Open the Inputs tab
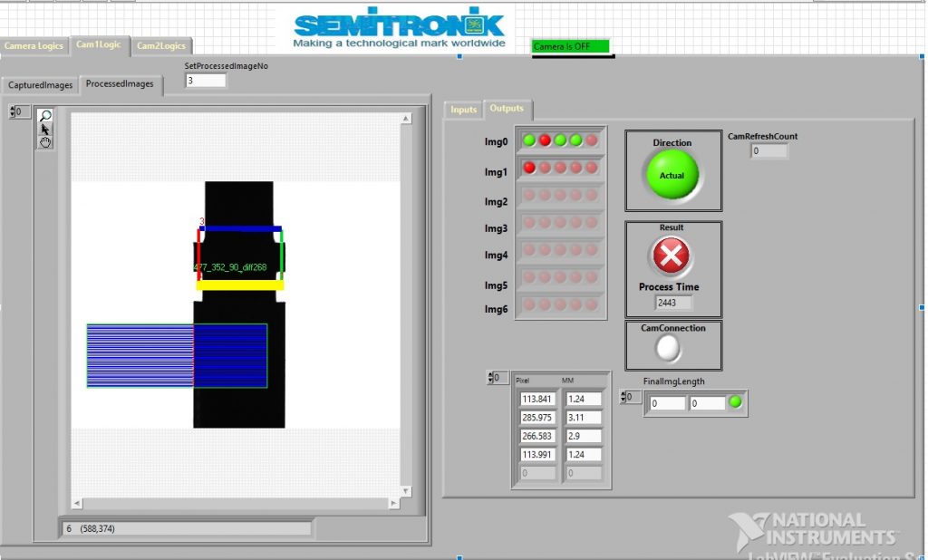 (463, 110)
